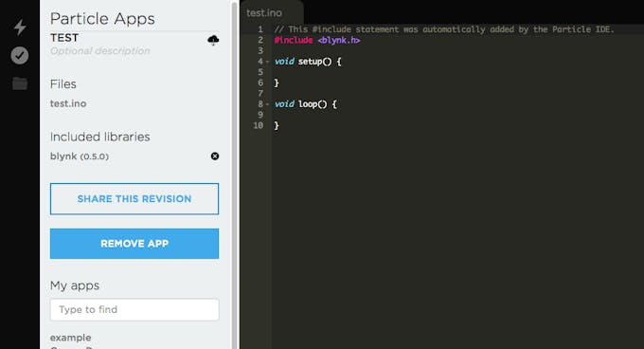Click the Files heading

pos(63,84)
